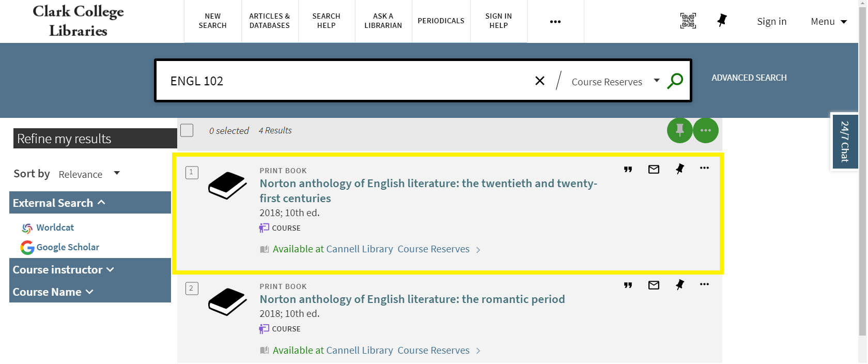Viewport: 868px width, 364px height.
Task: Search in Worldcat
Action: 55,228
